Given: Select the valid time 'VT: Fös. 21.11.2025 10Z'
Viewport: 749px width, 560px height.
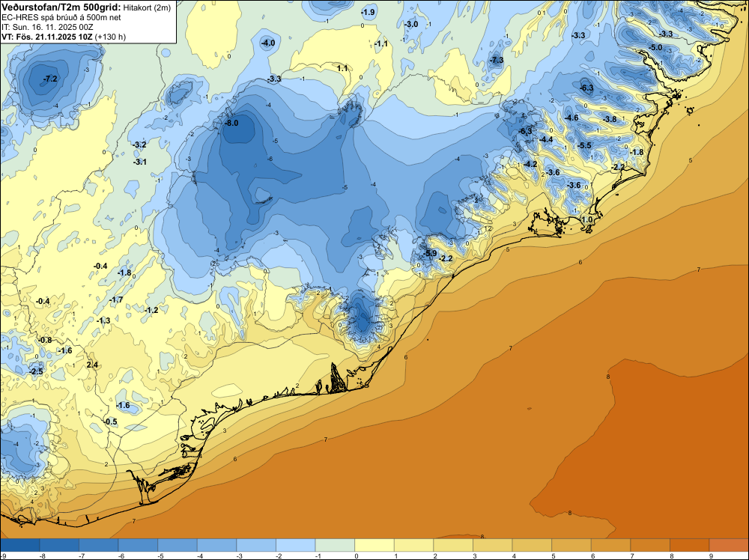Looking at the screenshot, I should pos(46,37).
